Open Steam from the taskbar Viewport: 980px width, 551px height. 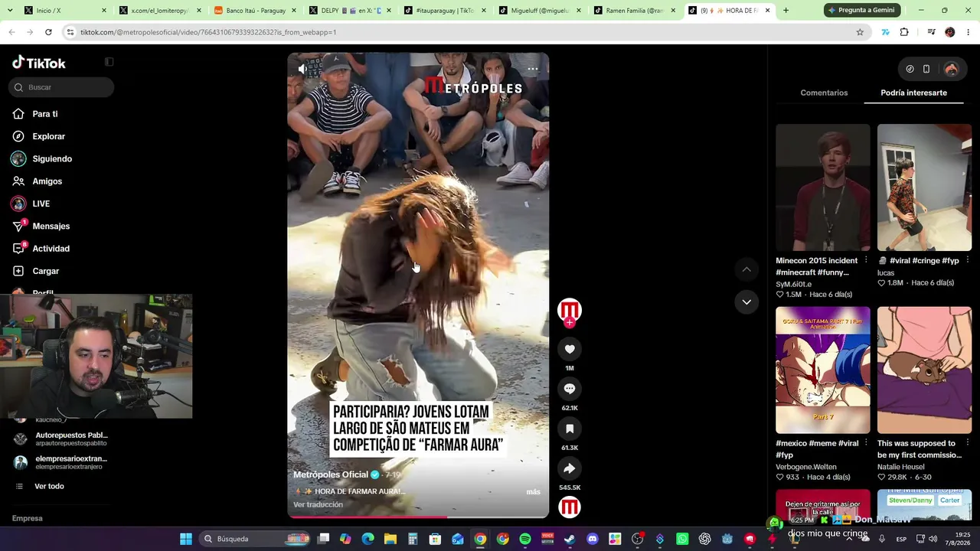pyautogui.click(x=570, y=539)
